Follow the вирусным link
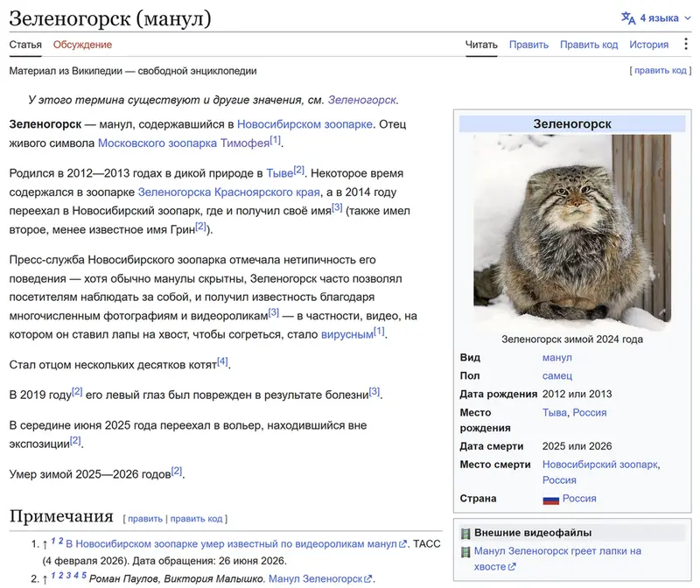The height and width of the screenshot is (588, 700). pyautogui.click(x=346, y=334)
